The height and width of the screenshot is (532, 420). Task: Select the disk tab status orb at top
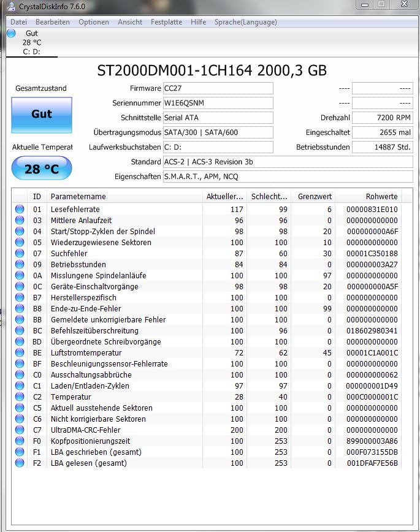pyautogui.click(x=11, y=33)
